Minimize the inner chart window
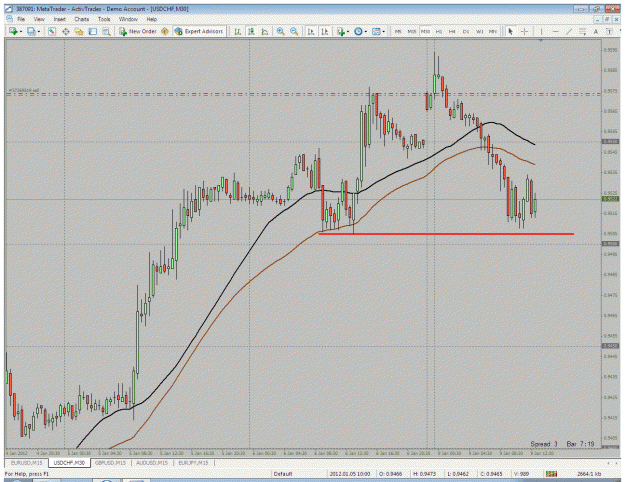 click(597, 19)
